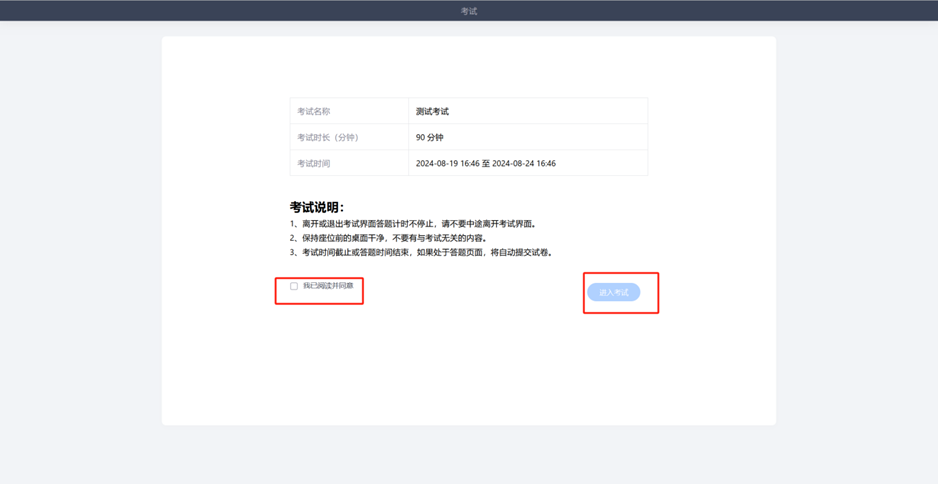
Task: Click the 90 分钟 duration value
Action: pyautogui.click(x=429, y=137)
